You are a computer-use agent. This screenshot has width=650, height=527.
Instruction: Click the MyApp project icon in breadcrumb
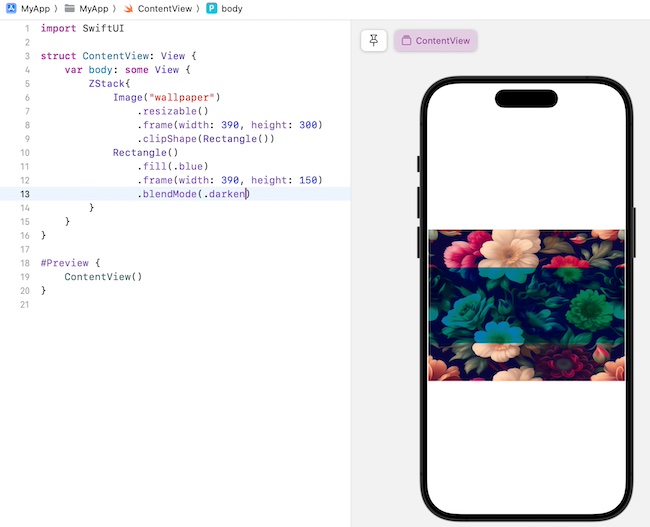(x=10, y=8)
